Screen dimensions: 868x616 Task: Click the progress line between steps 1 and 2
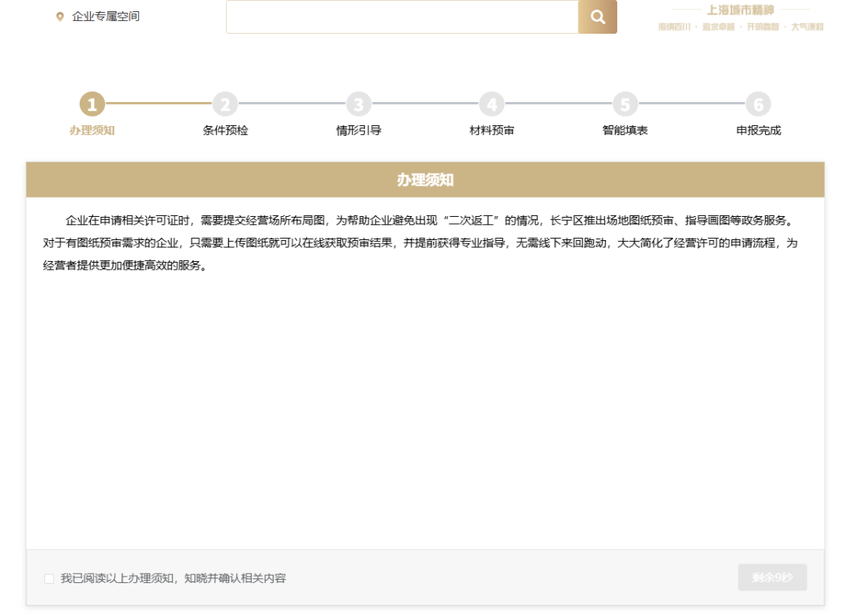pyautogui.click(x=158, y=104)
